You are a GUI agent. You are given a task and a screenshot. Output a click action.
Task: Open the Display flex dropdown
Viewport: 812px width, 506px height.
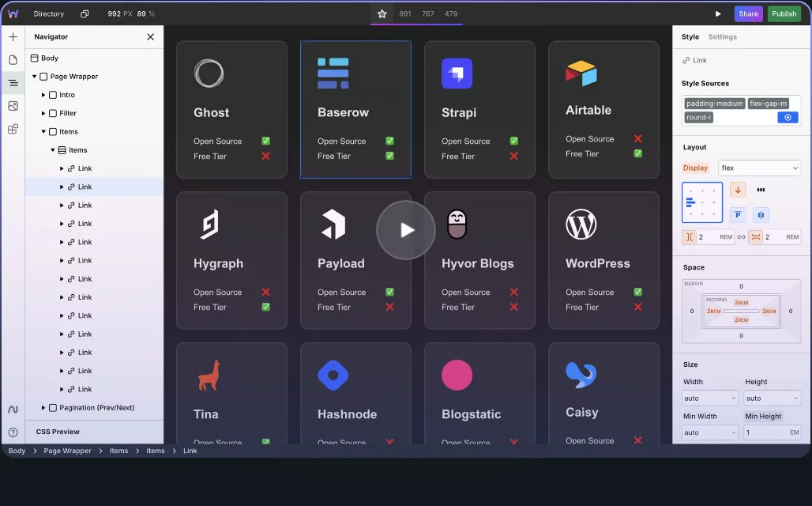coord(759,168)
